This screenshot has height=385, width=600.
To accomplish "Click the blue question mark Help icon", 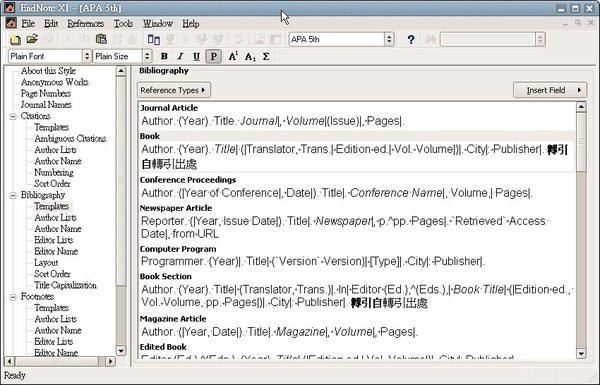I will click(411, 39).
